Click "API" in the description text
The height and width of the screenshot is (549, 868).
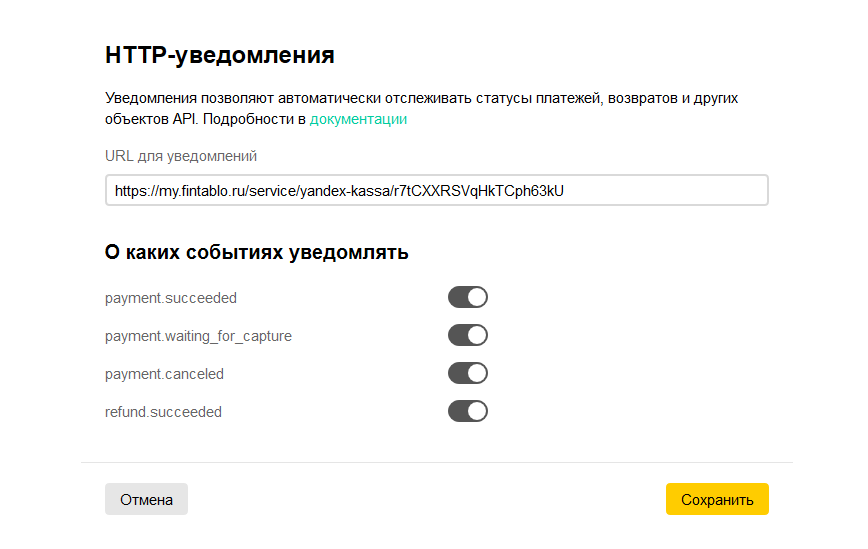click(185, 119)
